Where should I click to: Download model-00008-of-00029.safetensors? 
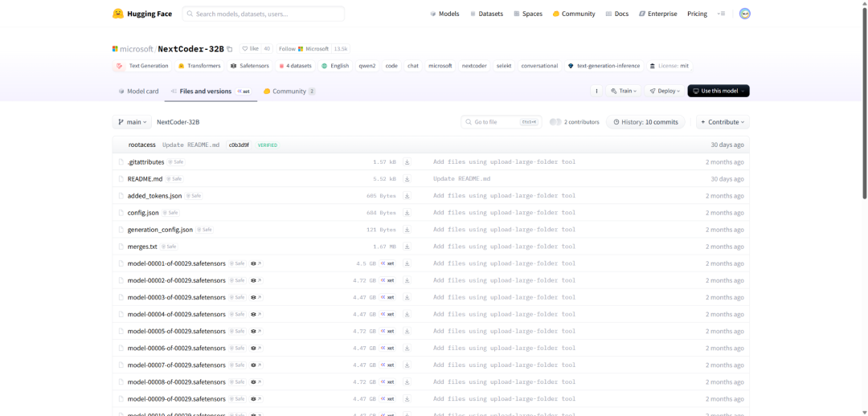(407, 381)
